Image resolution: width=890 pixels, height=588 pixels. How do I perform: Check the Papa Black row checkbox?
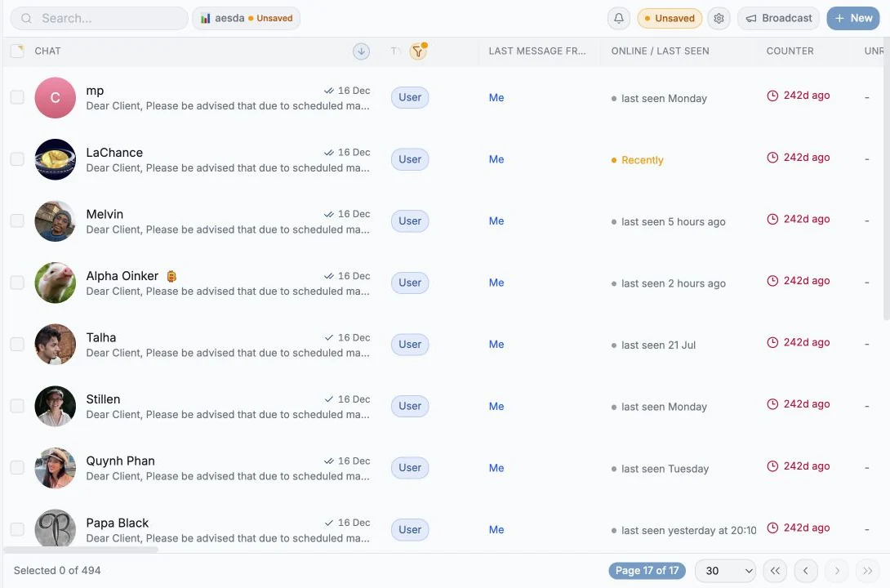[x=18, y=529]
